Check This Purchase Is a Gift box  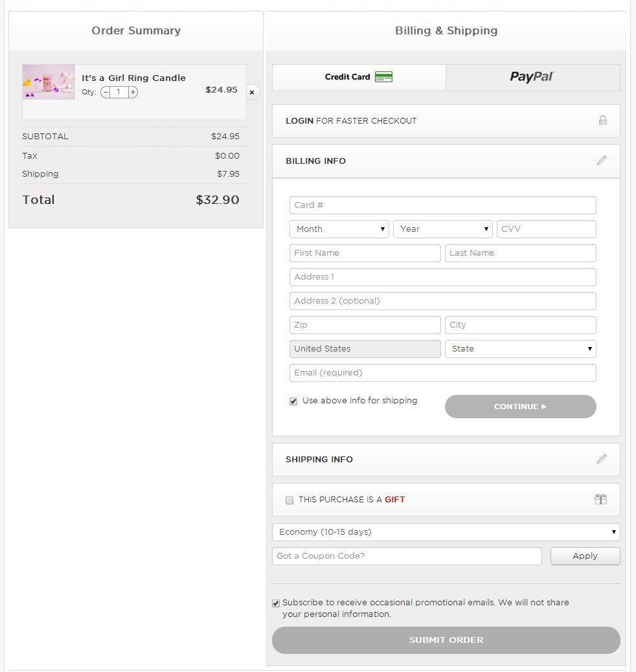coord(290,500)
